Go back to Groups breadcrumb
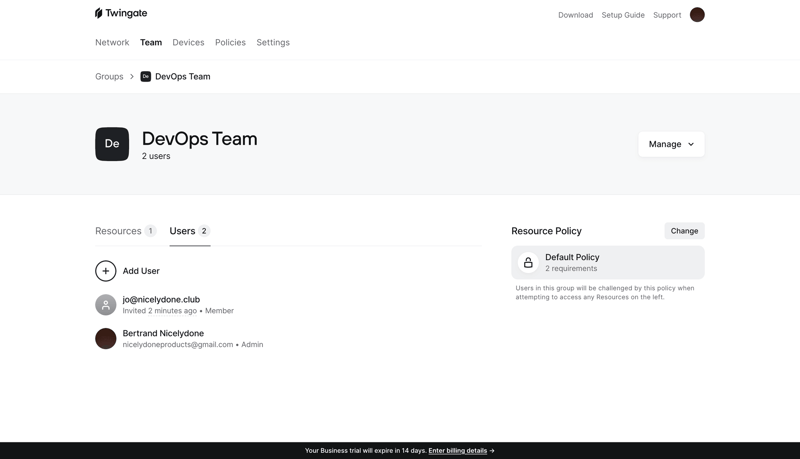800x459 pixels. click(109, 76)
